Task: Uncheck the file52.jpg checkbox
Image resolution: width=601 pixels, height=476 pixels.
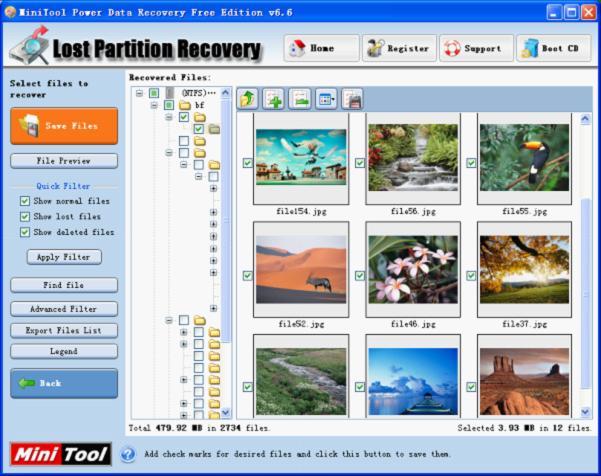Action: coord(248,276)
